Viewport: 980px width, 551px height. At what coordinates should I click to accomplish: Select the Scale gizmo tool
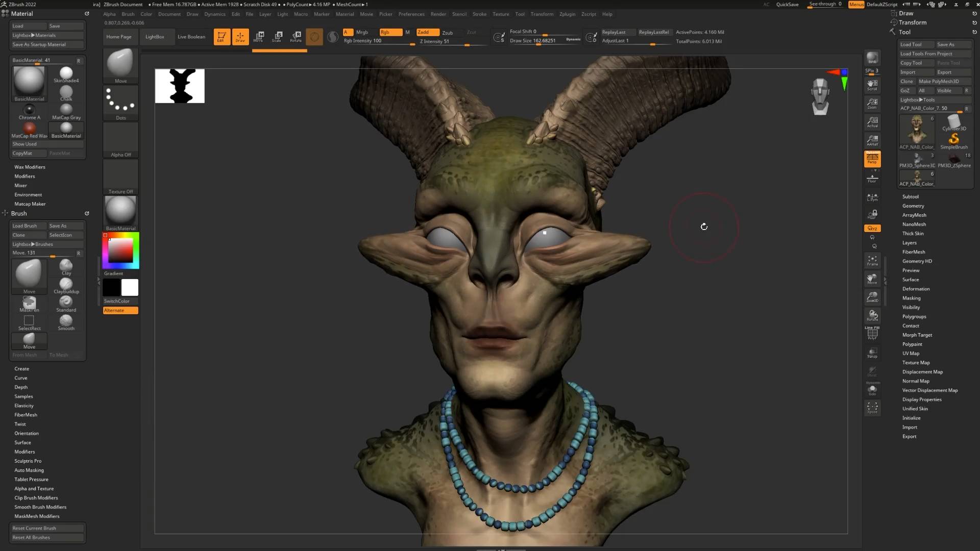tap(277, 36)
